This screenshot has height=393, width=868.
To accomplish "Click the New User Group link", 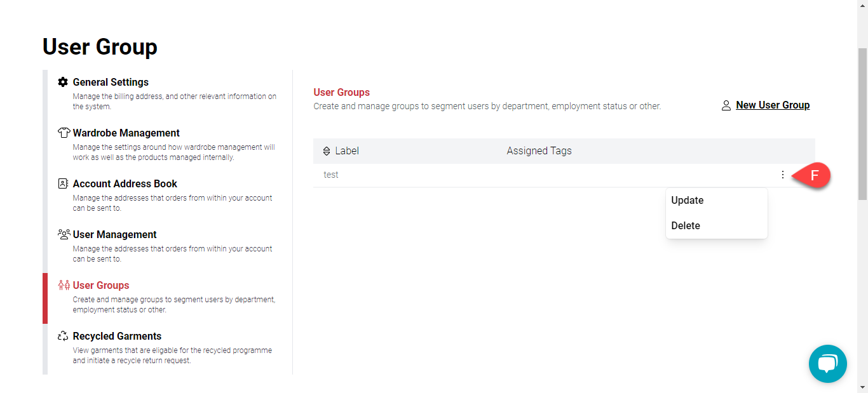I will pos(773,105).
